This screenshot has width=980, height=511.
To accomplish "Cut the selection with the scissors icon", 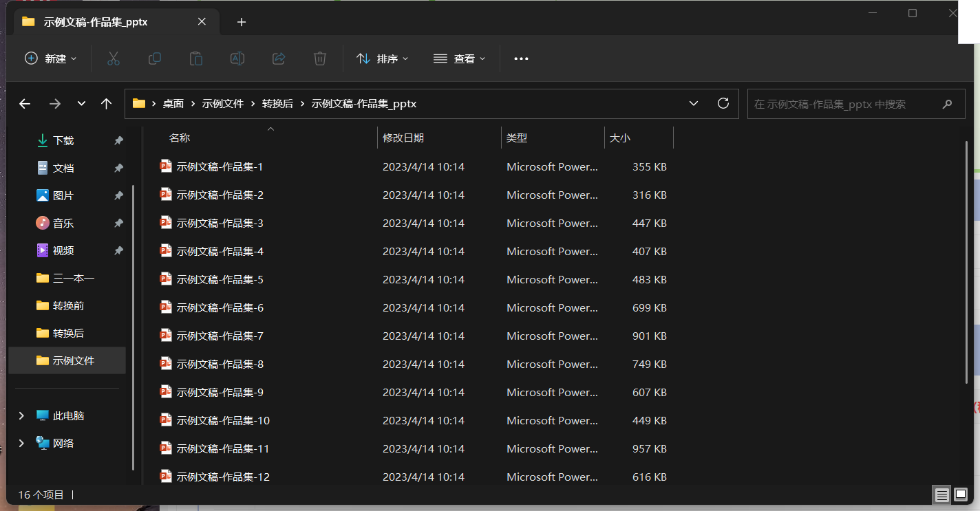I will click(x=113, y=58).
